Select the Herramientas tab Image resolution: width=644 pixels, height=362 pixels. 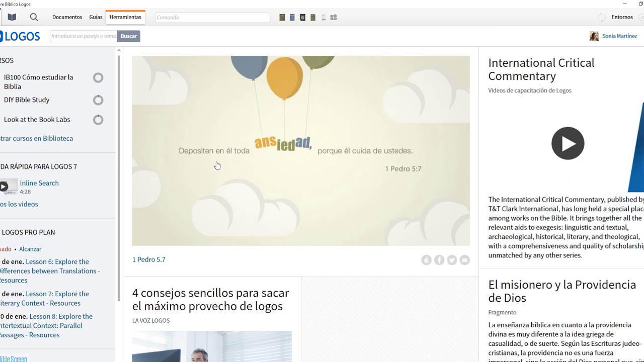coord(125,17)
